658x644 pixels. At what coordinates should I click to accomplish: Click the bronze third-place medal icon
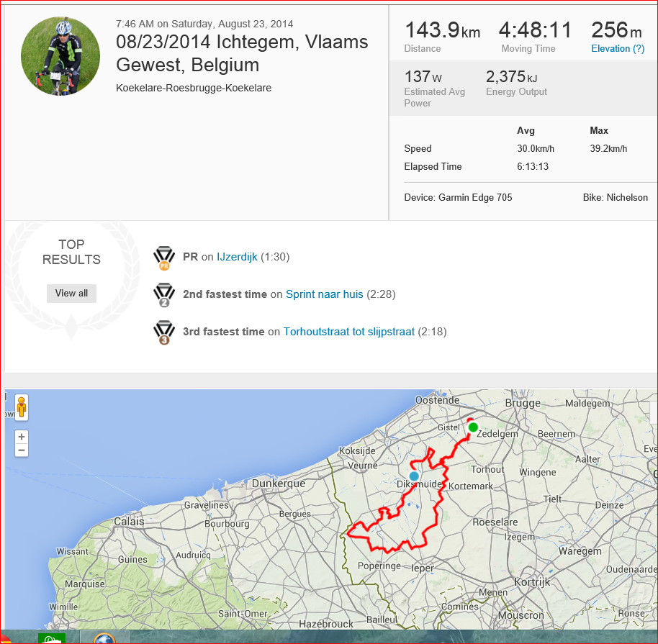[164, 332]
